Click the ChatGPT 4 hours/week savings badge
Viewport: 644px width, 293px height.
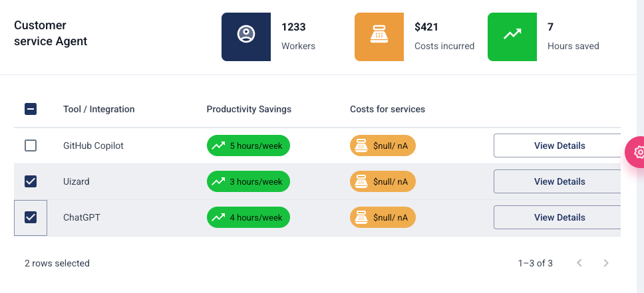coord(248,217)
